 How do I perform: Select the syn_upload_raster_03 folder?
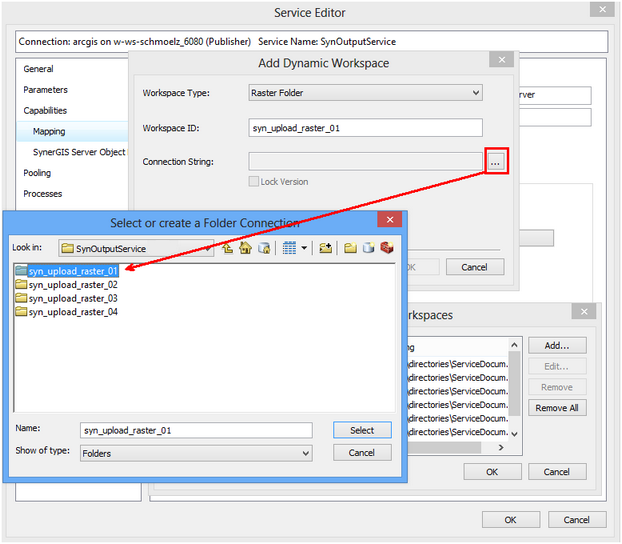(x=73, y=298)
